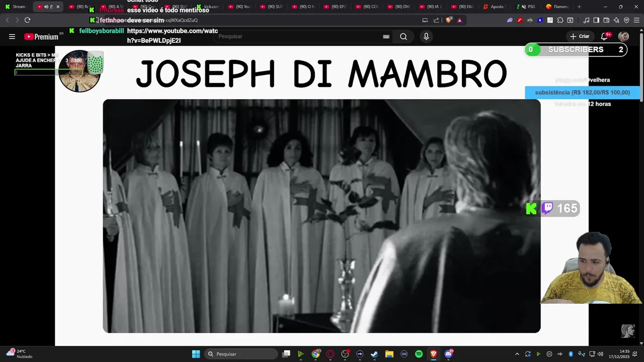Open Brave Rewards triangle icon
Screen dimensions: 644x362
[459, 20]
